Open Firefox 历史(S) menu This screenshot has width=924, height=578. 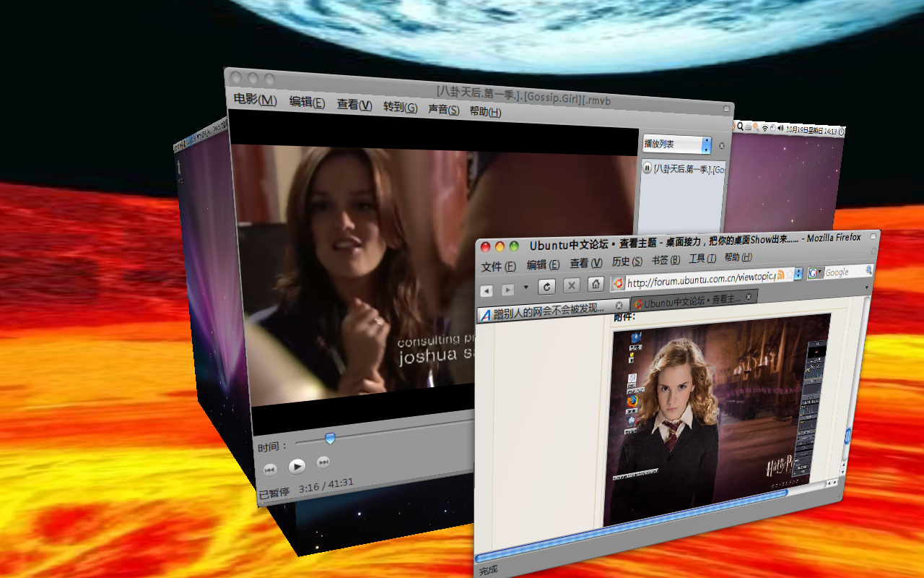[627, 262]
